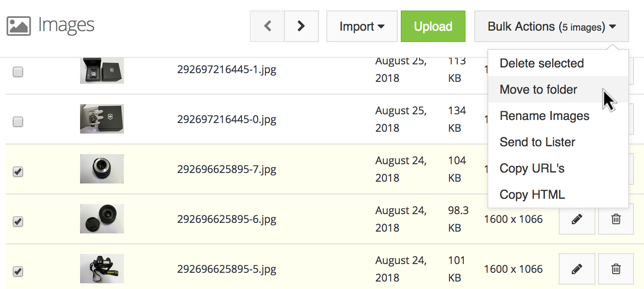Uncheck the 292696625895-7.jpg checkbox
Viewport: 644px width, 289px height.
coord(18,172)
